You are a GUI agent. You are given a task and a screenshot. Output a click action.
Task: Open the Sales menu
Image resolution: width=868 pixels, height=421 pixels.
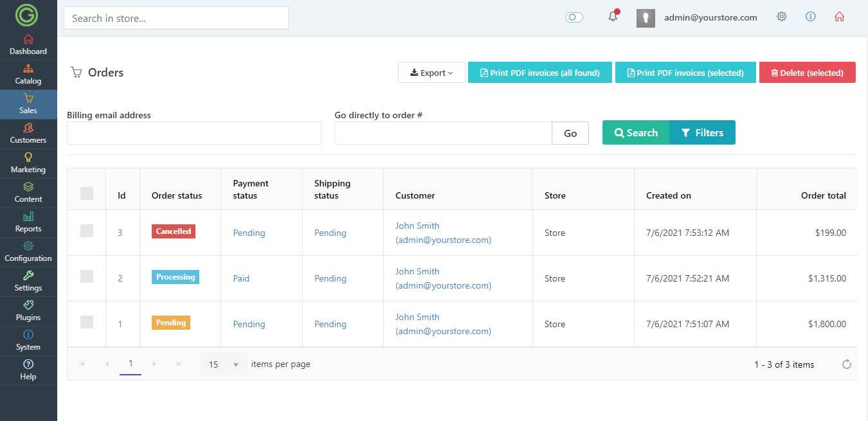[x=28, y=104]
